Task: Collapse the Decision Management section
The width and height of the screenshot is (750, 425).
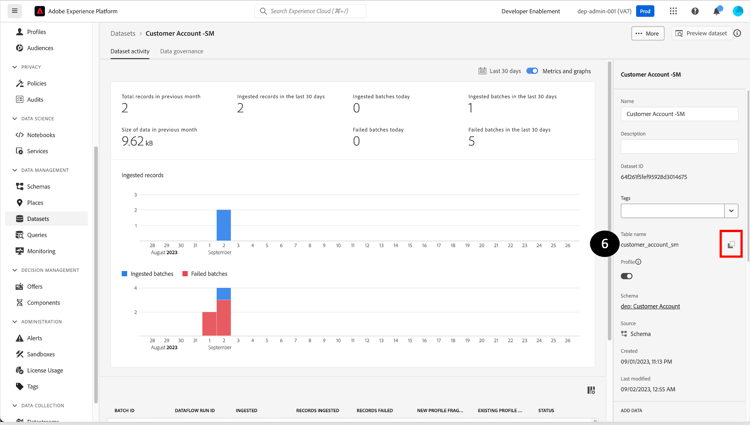Action: coord(14,271)
